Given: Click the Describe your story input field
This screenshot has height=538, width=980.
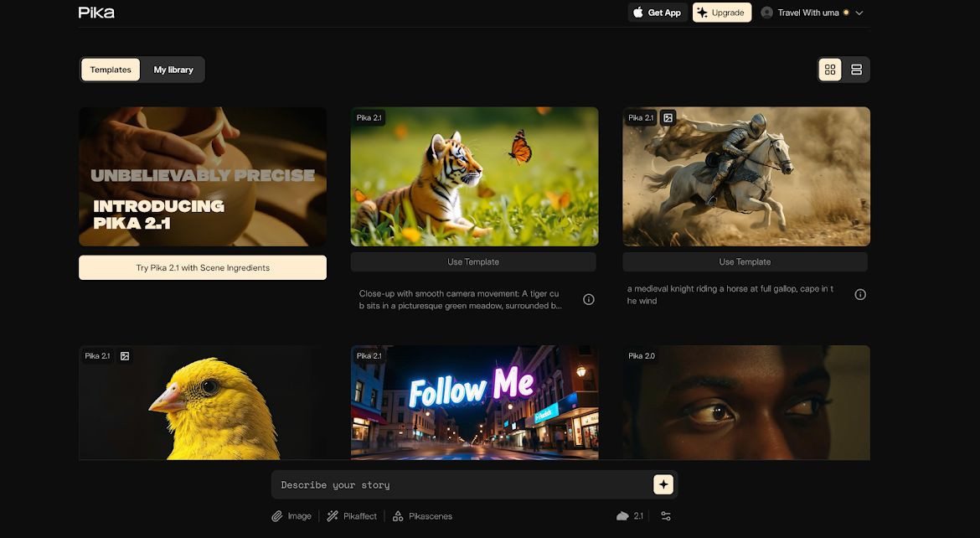Looking at the screenshot, I should 461,484.
